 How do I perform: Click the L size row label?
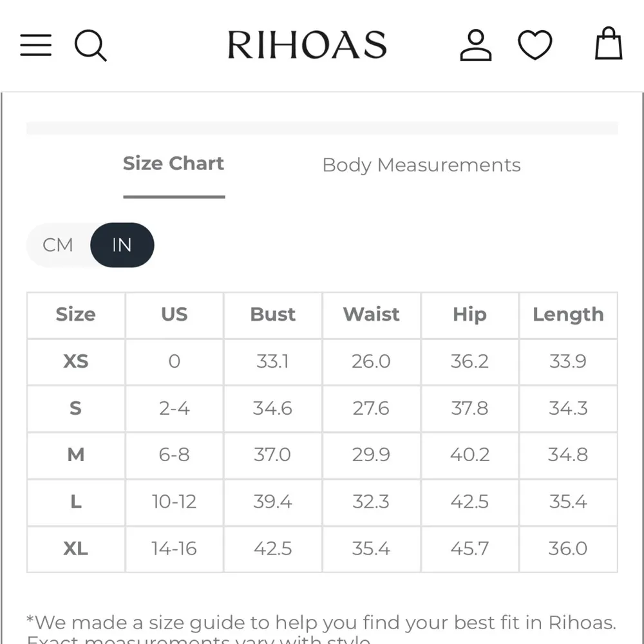(76, 502)
